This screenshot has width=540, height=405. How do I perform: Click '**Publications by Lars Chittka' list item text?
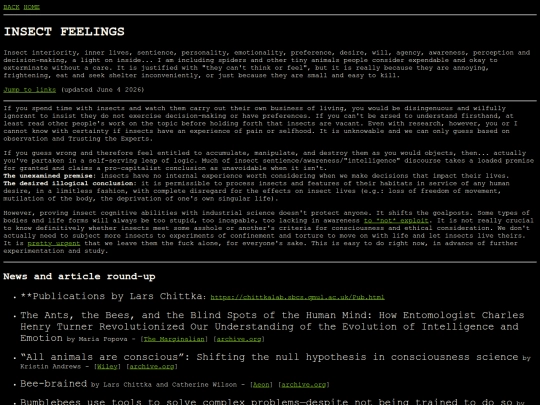coord(113,296)
